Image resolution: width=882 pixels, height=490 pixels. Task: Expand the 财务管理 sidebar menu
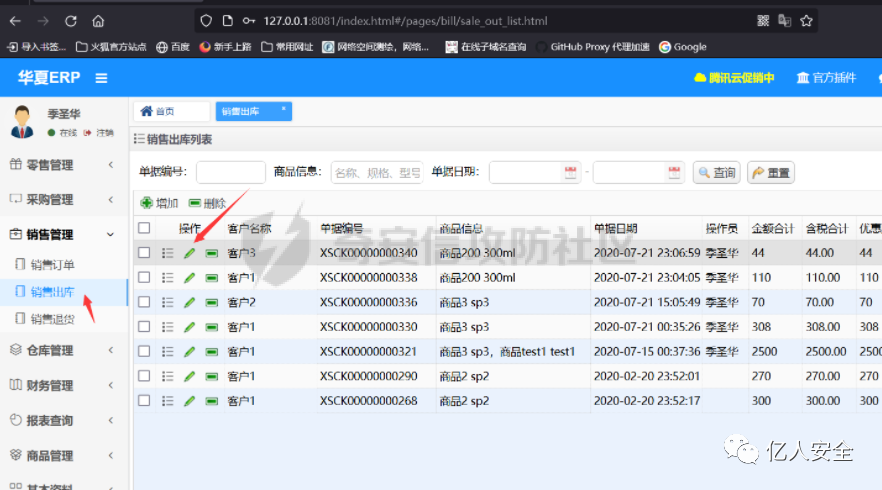tap(63, 385)
